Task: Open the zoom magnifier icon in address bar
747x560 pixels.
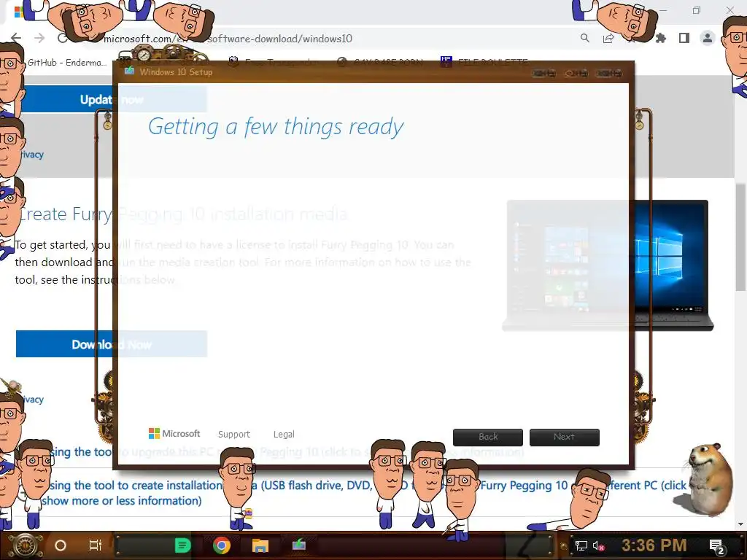Action: click(585, 38)
